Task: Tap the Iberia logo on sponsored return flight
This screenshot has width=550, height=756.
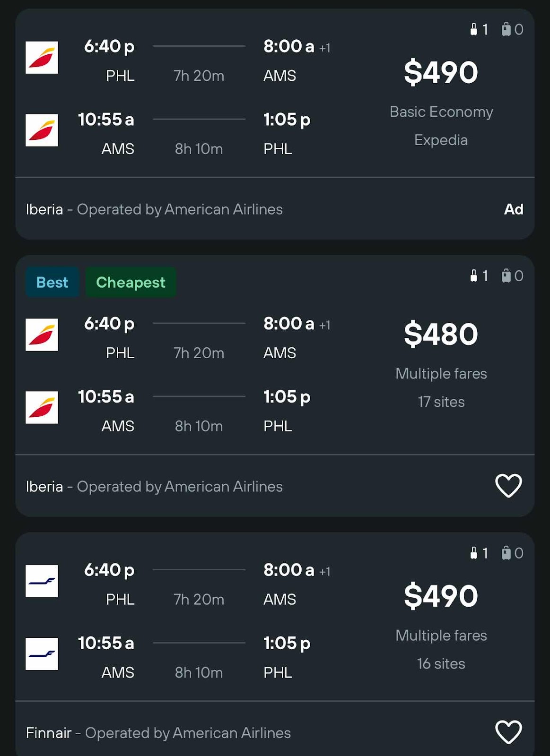Action: pos(42,130)
